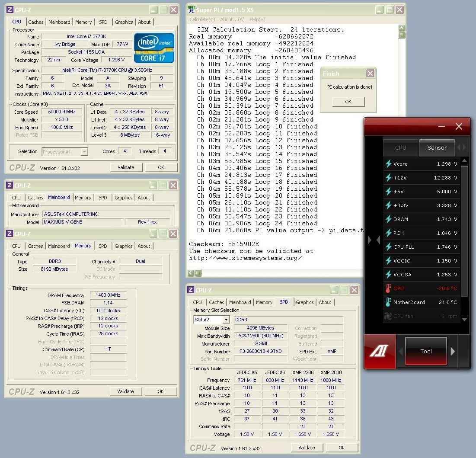
Task: Switch to Caches tab in the top CPU-Z window
Action: coord(36,22)
